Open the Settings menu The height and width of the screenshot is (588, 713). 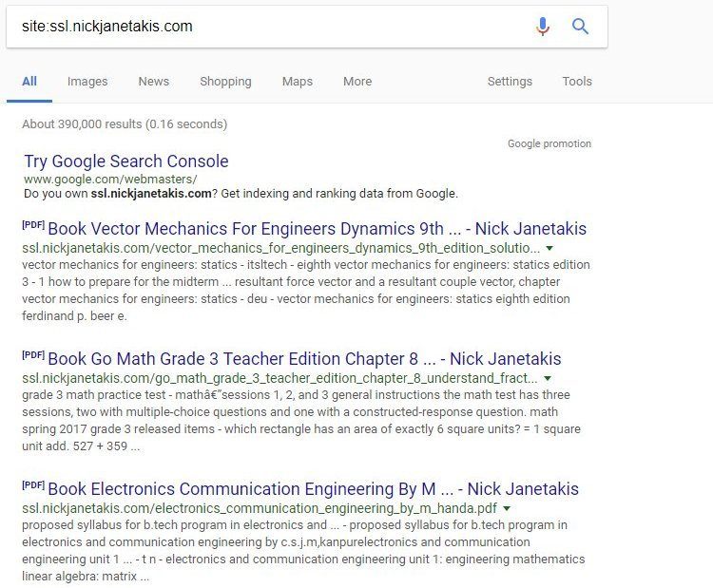510,82
